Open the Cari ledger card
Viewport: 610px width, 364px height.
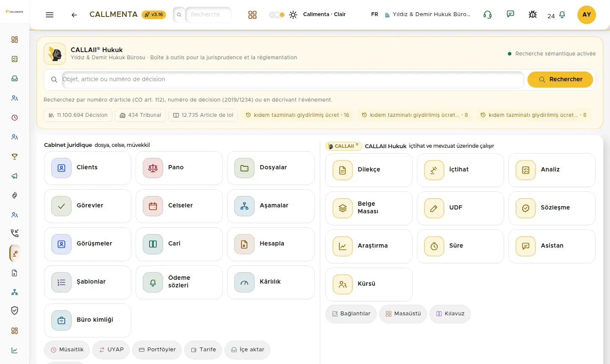[x=179, y=244]
